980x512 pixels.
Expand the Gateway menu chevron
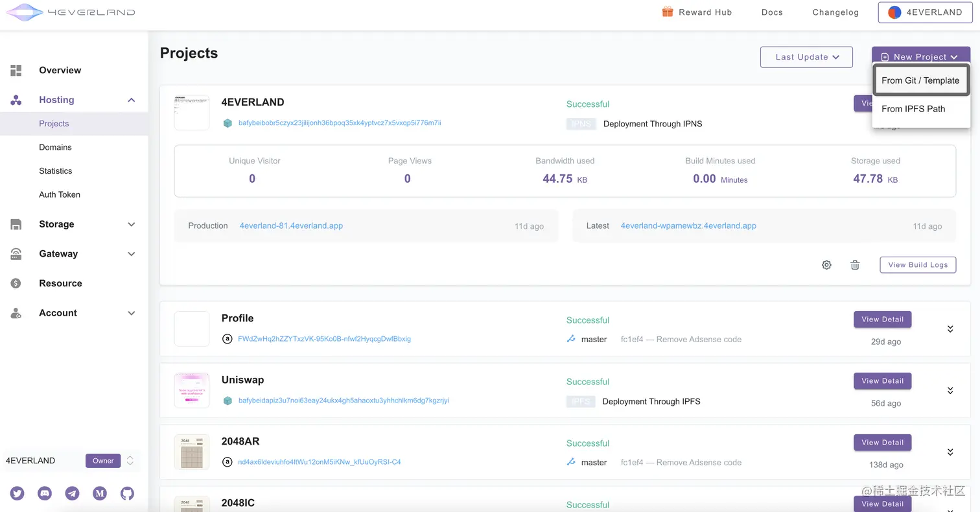coord(132,254)
